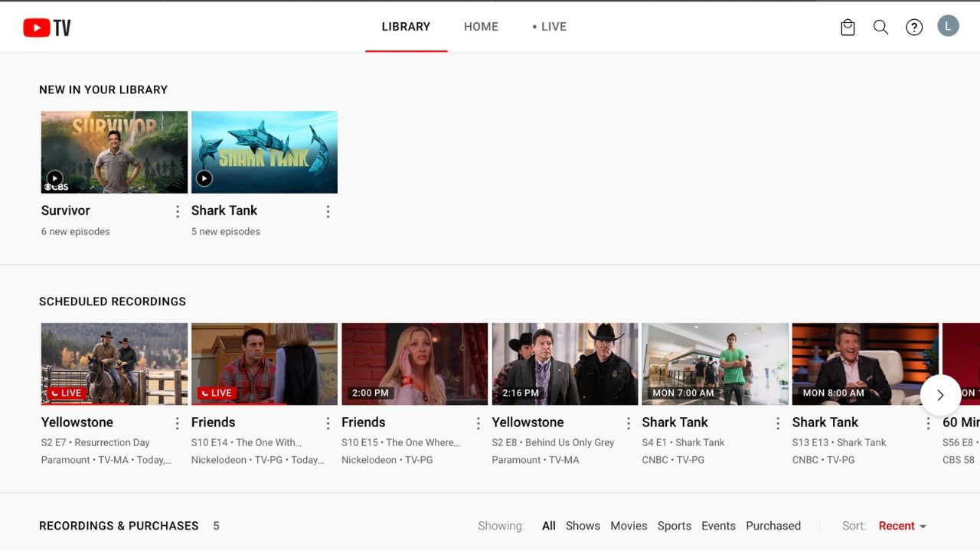This screenshot has height=551, width=980.
Task: Open the Sort Recent dropdown
Action: point(902,526)
